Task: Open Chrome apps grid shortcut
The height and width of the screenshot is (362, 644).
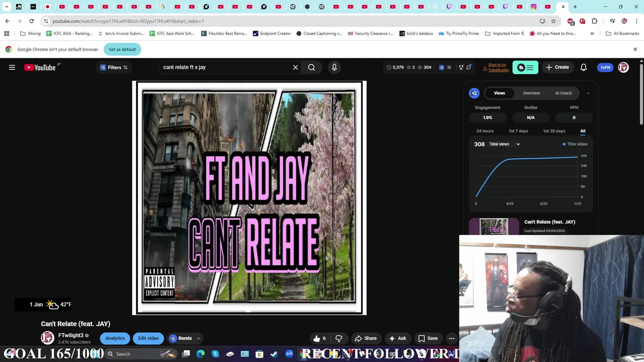Action: [x=7, y=34]
